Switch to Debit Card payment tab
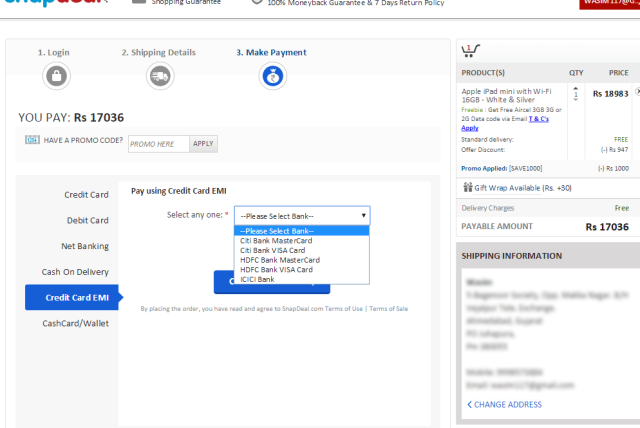The height and width of the screenshot is (428, 640). (x=87, y=220)
